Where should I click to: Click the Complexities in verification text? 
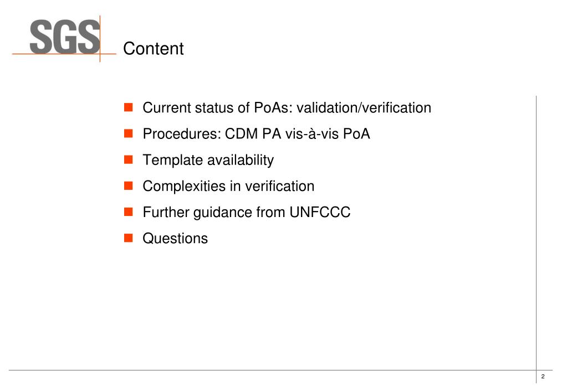click(228, 187)
